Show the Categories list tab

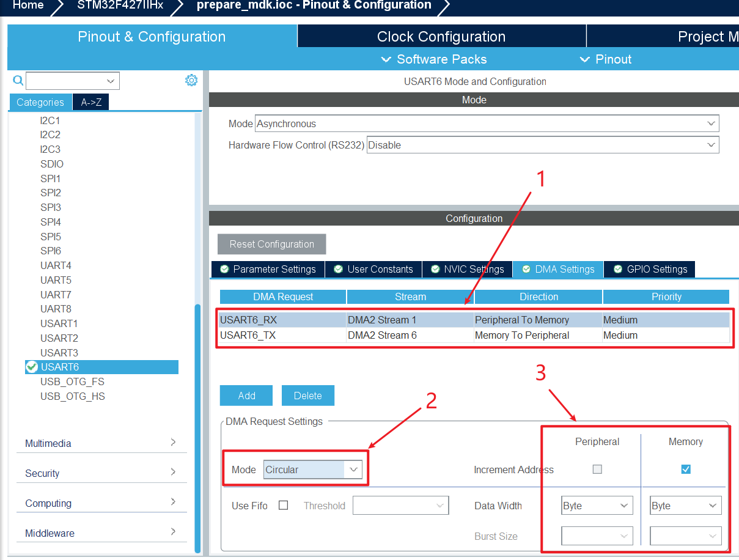(x=40, y=102)
